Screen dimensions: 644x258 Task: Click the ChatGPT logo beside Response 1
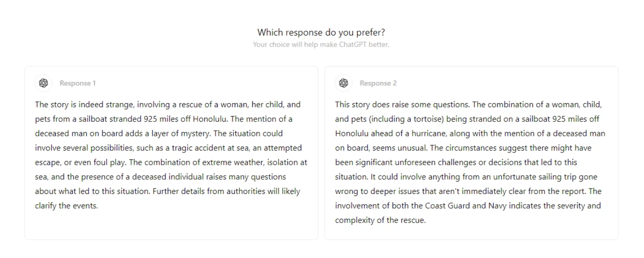coord(44,83)
